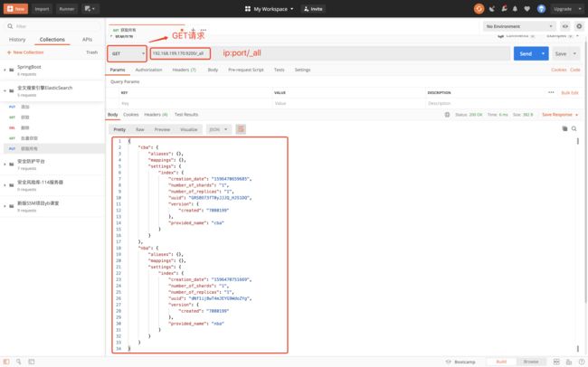Switch to Build mode toggle

click(x=501, y=362)
